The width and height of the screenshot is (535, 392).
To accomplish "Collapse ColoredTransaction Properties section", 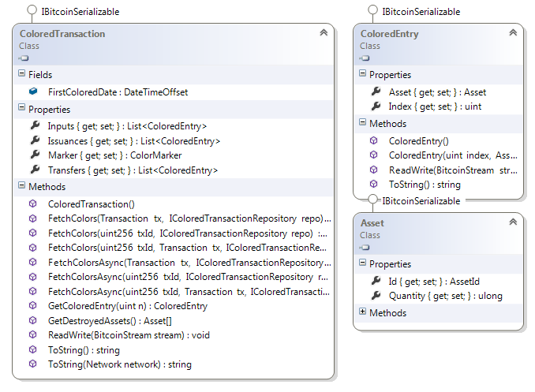I will click(x=21, y=110).
